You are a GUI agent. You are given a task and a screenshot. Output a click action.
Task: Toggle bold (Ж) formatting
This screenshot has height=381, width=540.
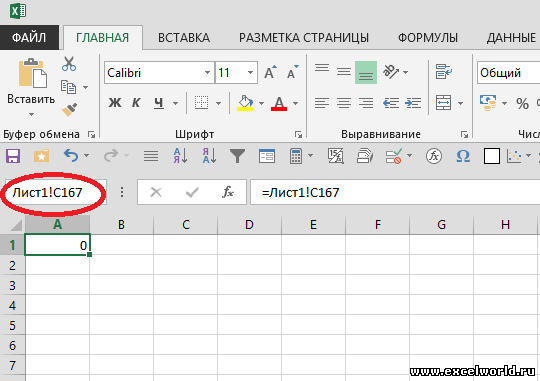(115, 103)
